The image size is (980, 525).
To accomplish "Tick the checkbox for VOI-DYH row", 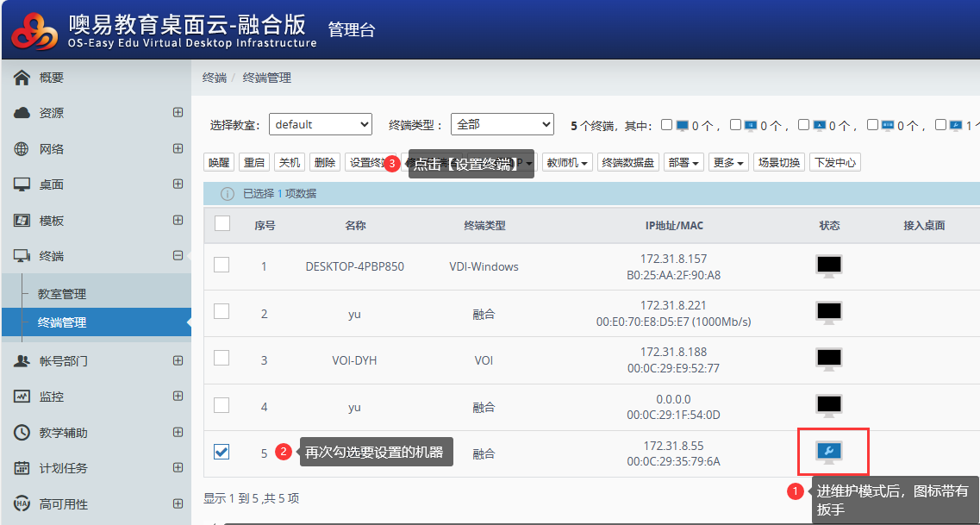I will click(x=222, y=358).
